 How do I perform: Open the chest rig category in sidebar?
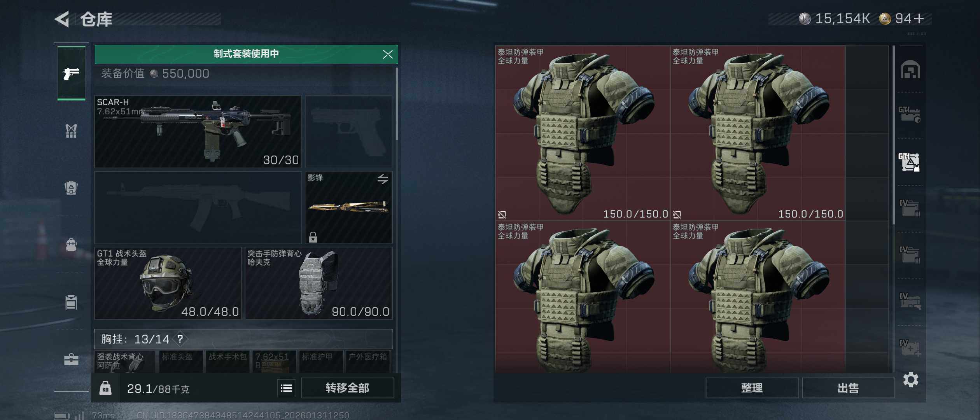point(71,131)
